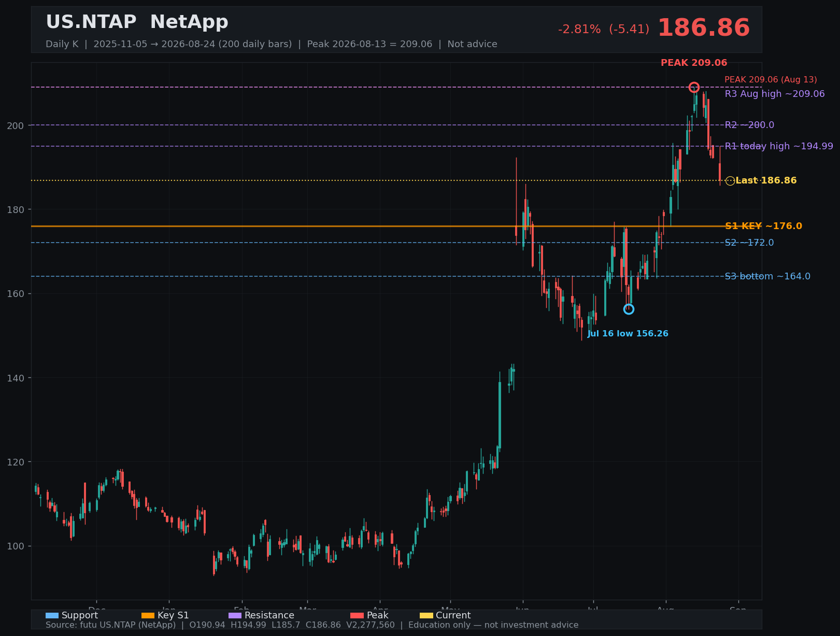
Task: Click the 'Resistance' legend label text
Action: (x=269, y=615)
